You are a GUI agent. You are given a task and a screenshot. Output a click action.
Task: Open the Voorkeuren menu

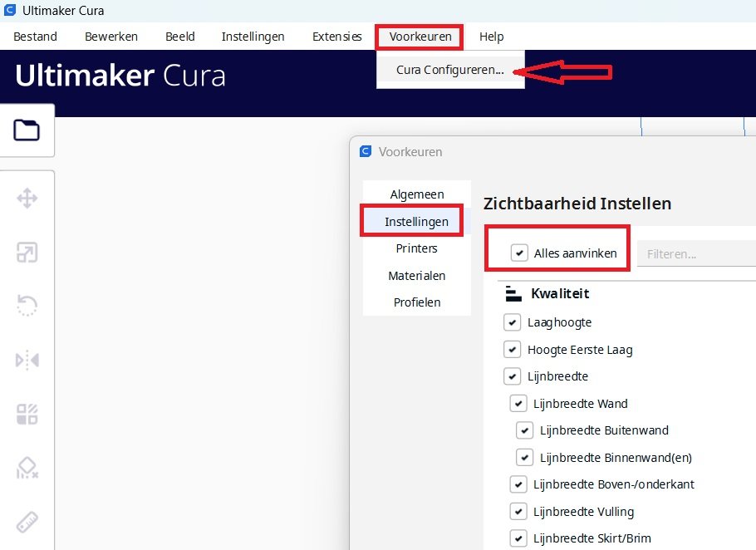420,37
